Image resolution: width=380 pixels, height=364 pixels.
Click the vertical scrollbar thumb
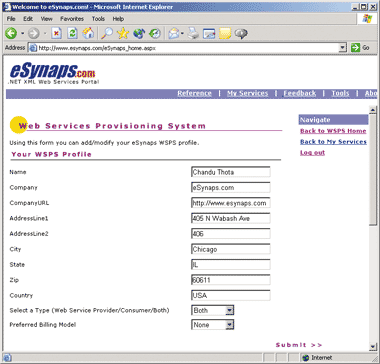pyautogui.click(x=373, y=170)
